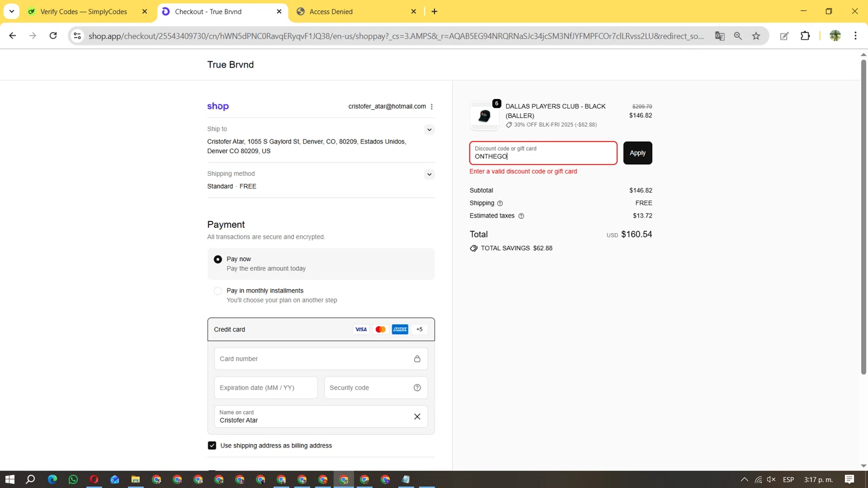
Task: Click the "TOTAL SAVINGS $62.88" line
Action: 511,249
